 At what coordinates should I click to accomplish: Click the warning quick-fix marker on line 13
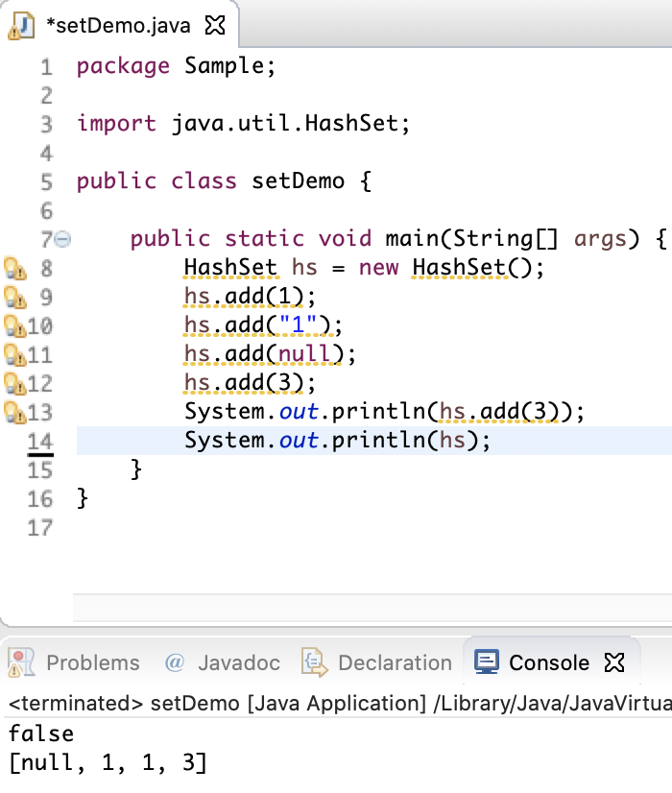click(15, 412)
